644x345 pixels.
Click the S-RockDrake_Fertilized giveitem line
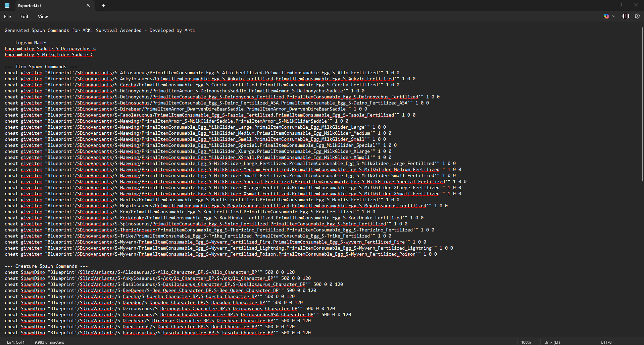coord(214,218)
